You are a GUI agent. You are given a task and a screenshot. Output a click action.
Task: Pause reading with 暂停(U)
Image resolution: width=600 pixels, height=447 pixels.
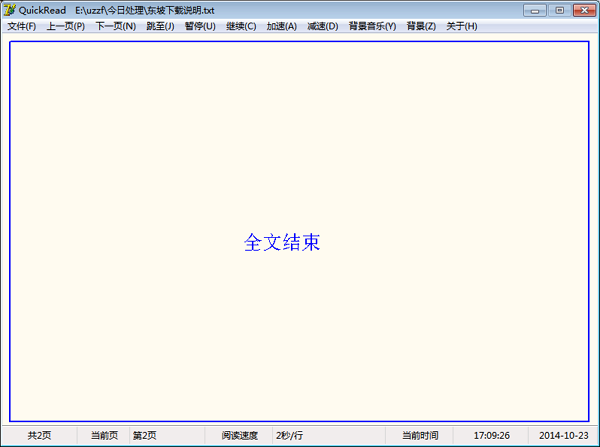[x=200, y=26]
